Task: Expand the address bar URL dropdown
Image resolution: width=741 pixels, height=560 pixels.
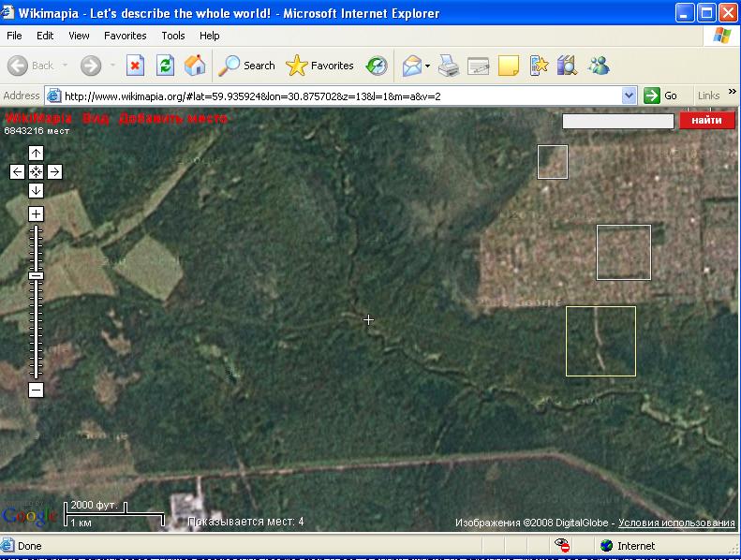Action: tap(630, 96)
